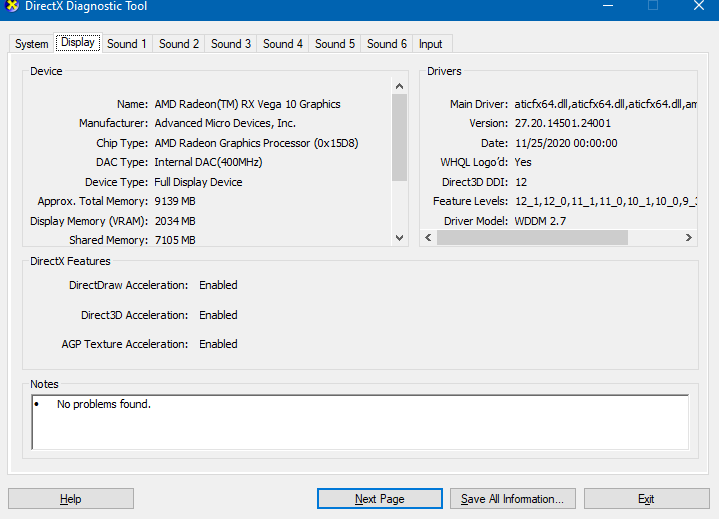Minimize the DirectX Diagnostic Tool window
Image resolution: width=719 pixels, height=519 pixels.
coord(608,6)
